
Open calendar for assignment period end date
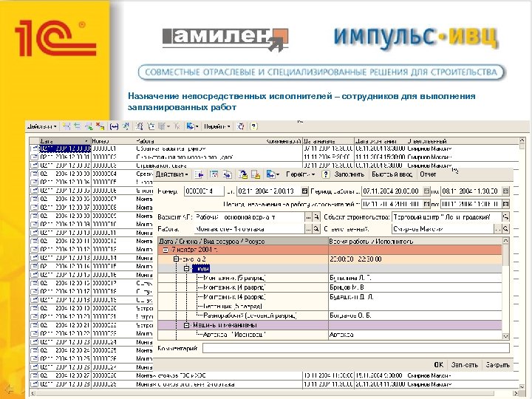tap(505, 204)
